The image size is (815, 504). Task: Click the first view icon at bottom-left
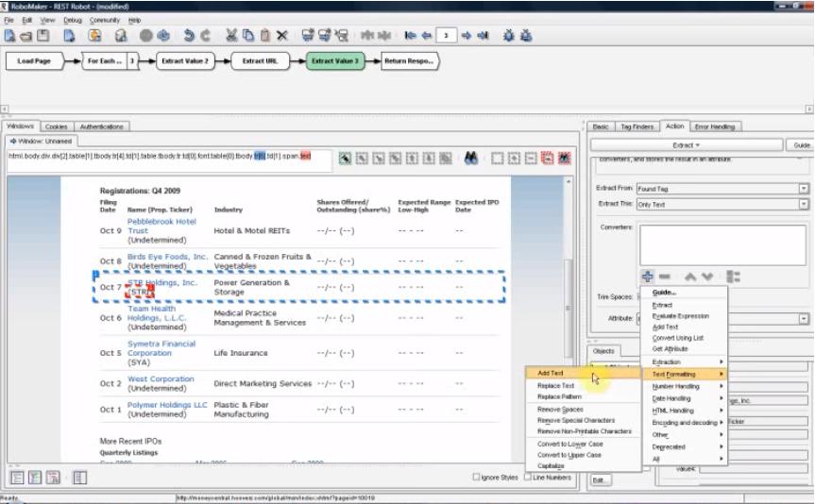click(17, 477)
